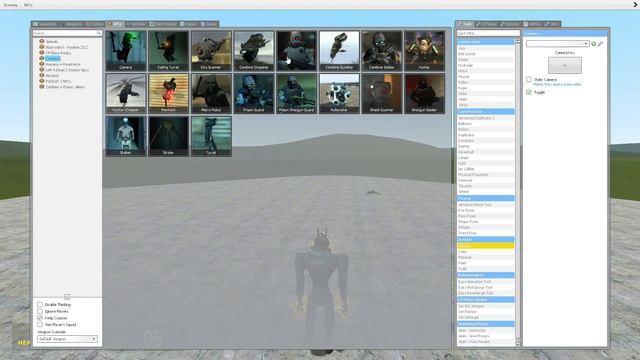Click the tool list filter field
Viewport: 640px width, 360px height.
tap(488, 33)
